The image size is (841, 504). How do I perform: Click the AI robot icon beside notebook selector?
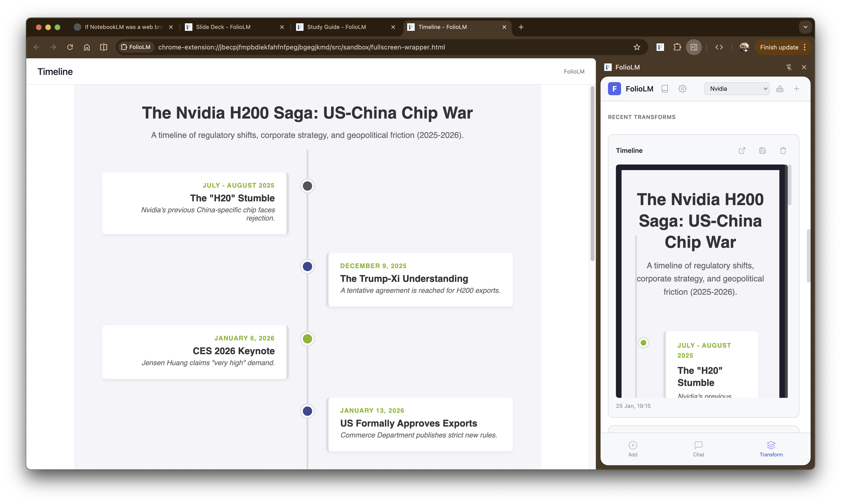(780, 89)
